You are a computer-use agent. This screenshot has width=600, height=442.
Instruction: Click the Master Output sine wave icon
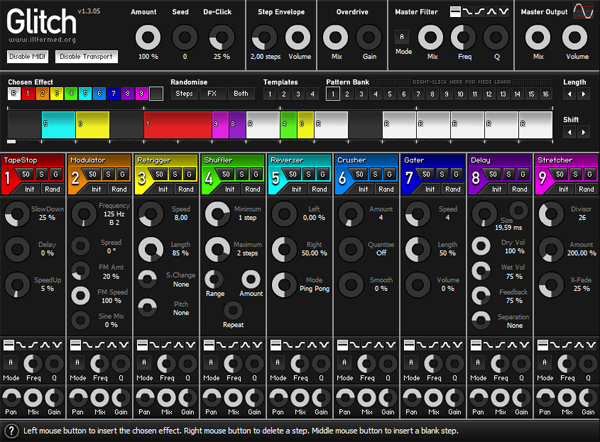coord(583,11)
